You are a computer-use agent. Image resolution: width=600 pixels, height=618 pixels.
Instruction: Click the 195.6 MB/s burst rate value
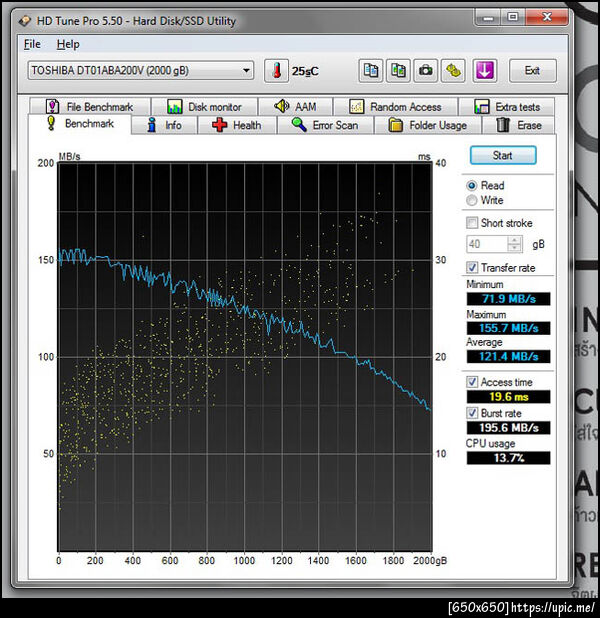(x=509, y=428)
